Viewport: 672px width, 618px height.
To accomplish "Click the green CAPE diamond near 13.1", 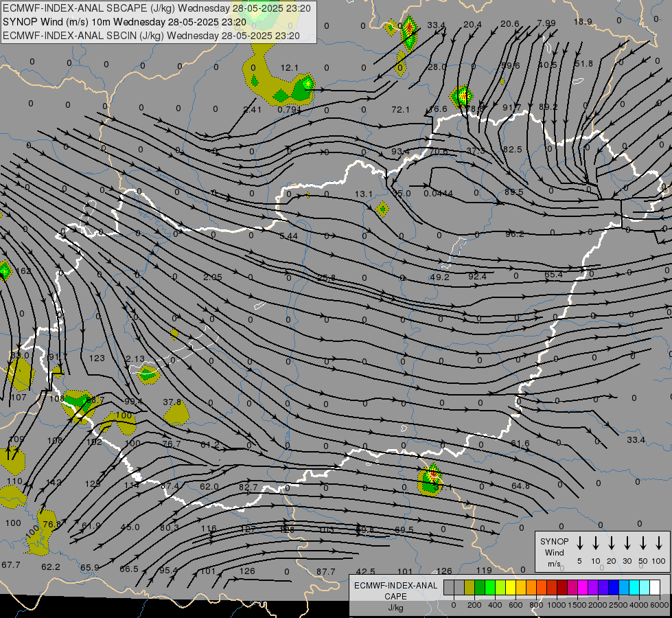I will coord(382,209).
